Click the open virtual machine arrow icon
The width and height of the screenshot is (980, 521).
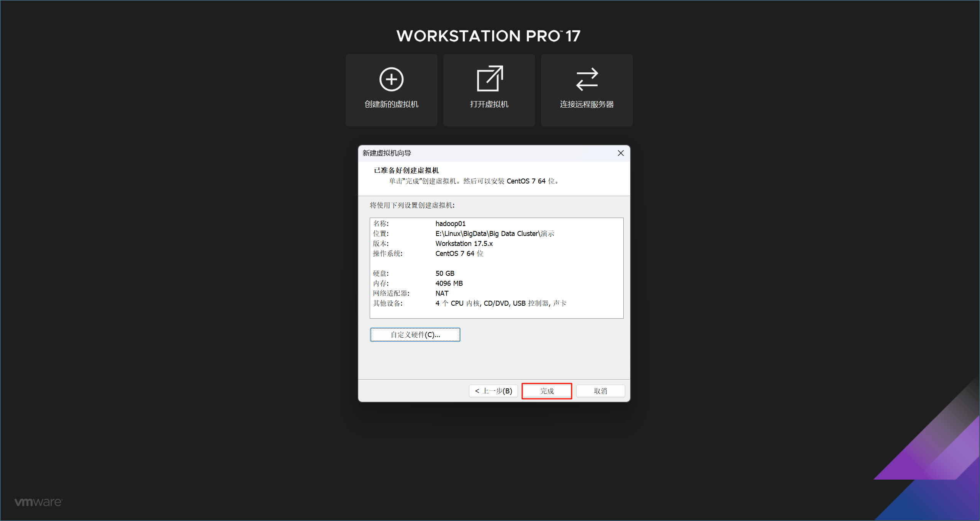[489, 79]
